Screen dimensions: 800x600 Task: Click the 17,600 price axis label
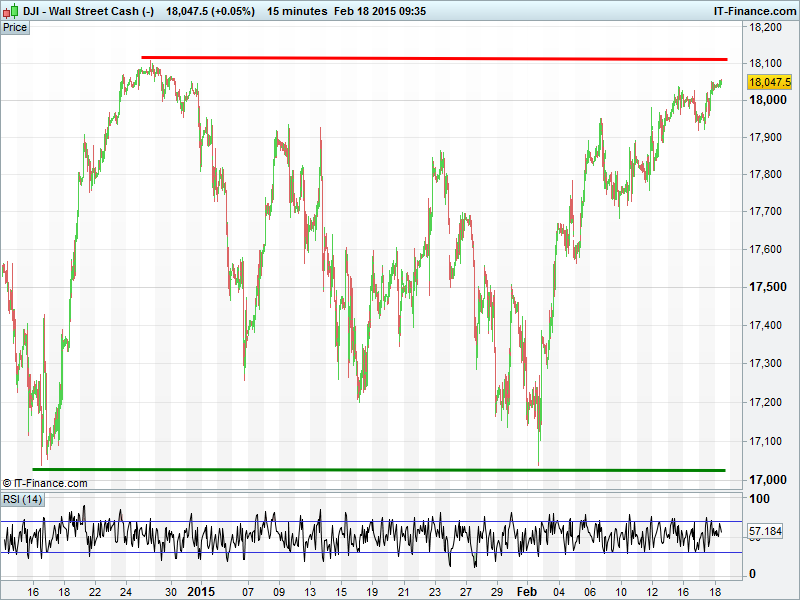tap(765, 249)
